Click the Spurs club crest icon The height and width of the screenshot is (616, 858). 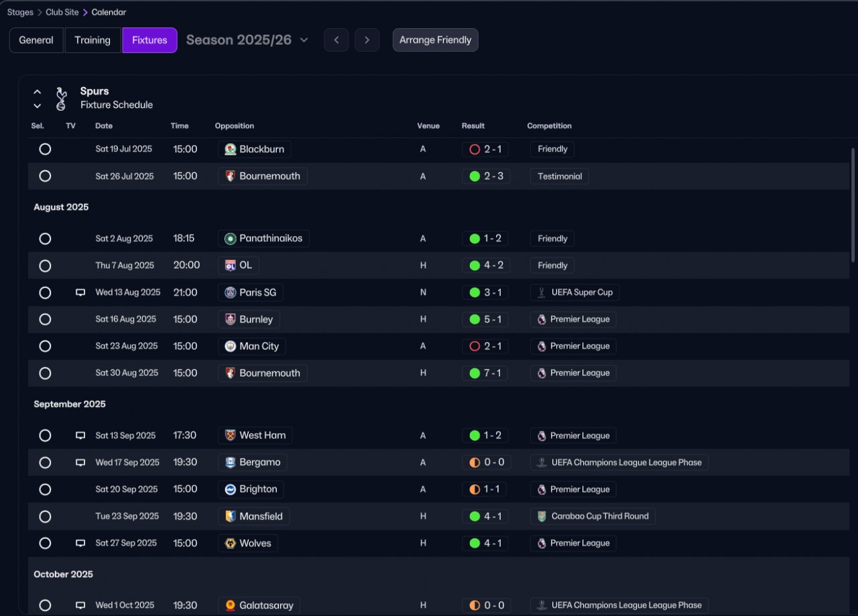point(61,99)
